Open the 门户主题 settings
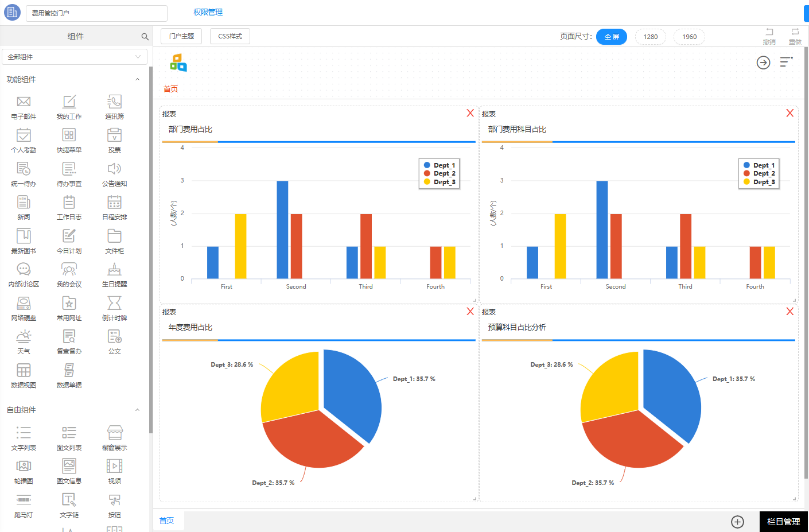The width and height of the screenshot is (809, 532). (x=181, y=36)
